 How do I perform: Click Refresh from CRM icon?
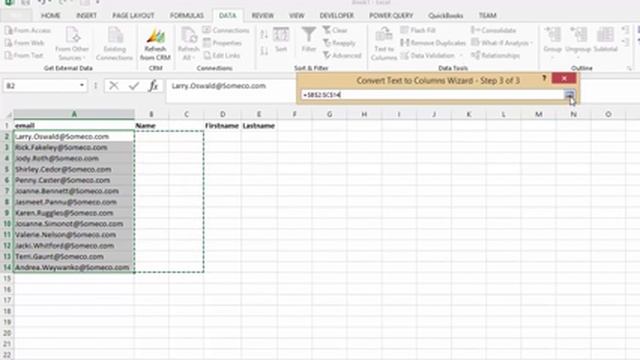[x=155, y=44]
